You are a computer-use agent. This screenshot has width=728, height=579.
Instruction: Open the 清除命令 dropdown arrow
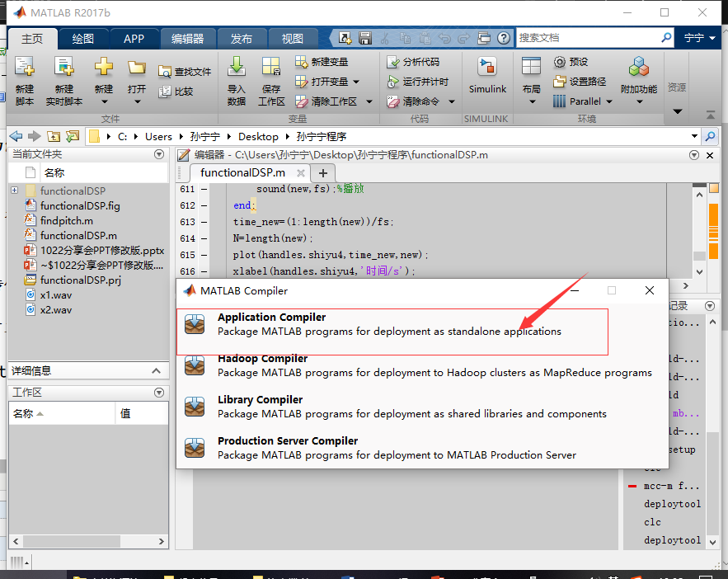click(x=451, y=101)
